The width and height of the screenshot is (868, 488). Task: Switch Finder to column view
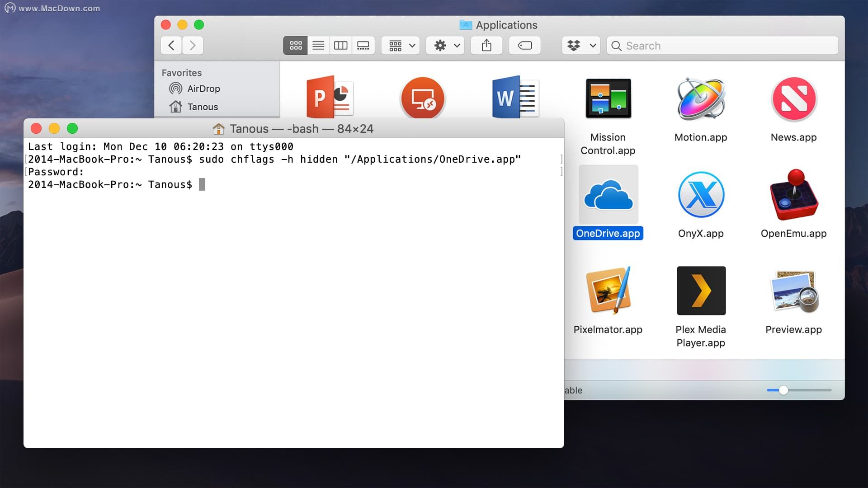[340, 46]
